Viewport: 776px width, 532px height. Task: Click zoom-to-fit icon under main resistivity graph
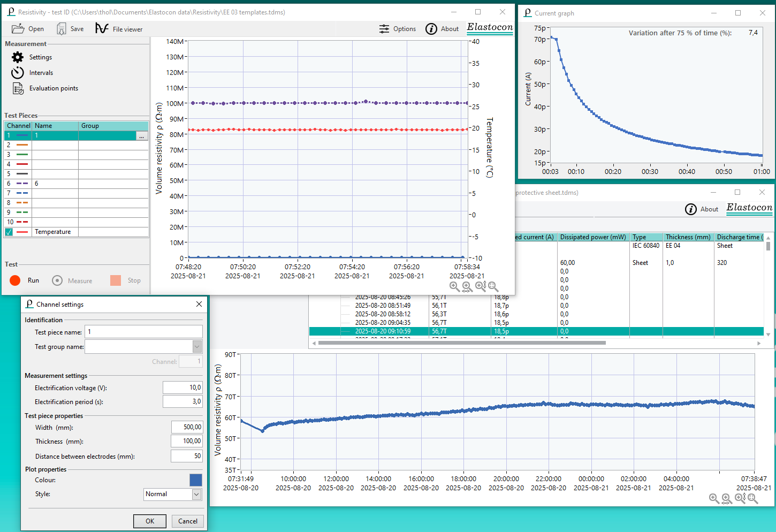pyautogui.click(x=493, y=287)
